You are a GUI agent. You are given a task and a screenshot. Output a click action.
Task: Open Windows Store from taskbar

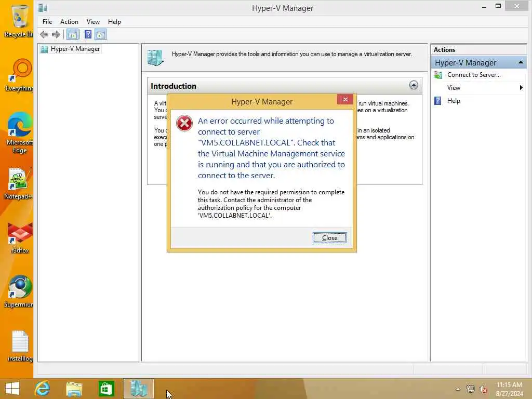(x=106, y=389)
